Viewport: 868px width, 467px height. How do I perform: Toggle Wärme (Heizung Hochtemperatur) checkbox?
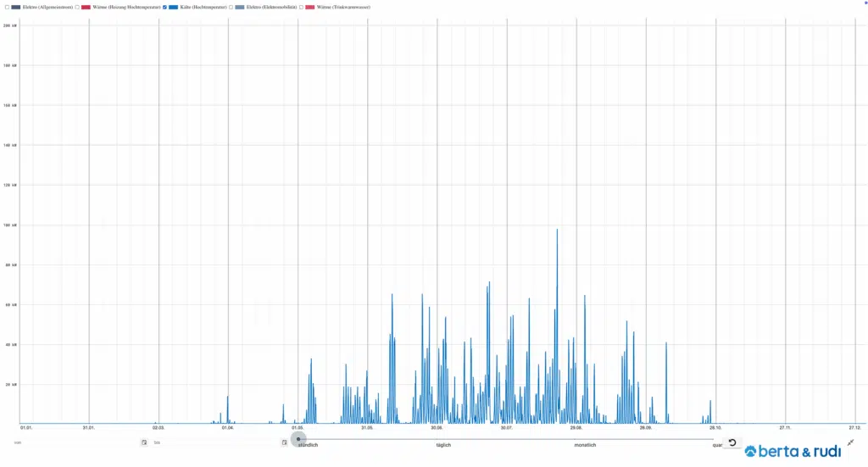[x=77, y=7]
